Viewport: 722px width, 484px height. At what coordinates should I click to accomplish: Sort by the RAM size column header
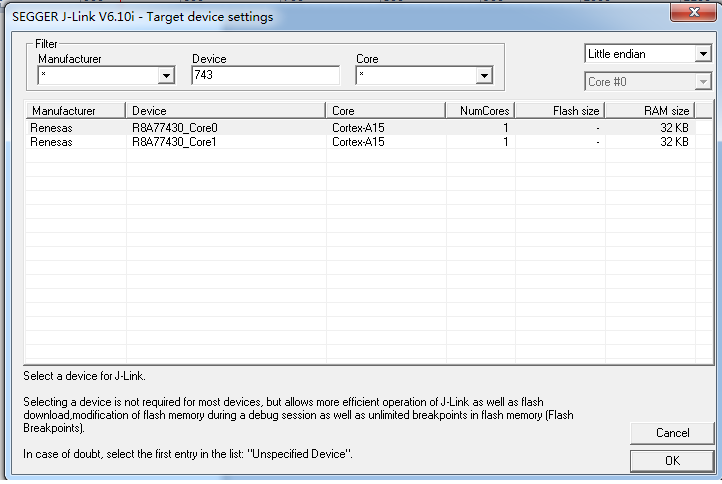650,111
